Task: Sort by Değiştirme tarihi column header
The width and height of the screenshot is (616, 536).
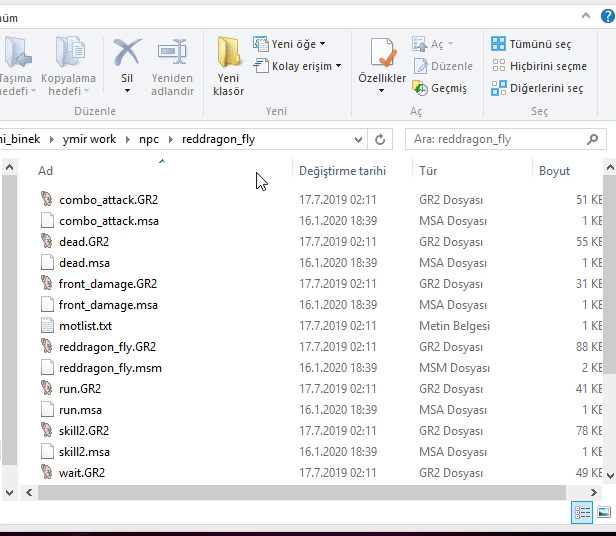Action: pyautogui.click(x=342, y=171)
